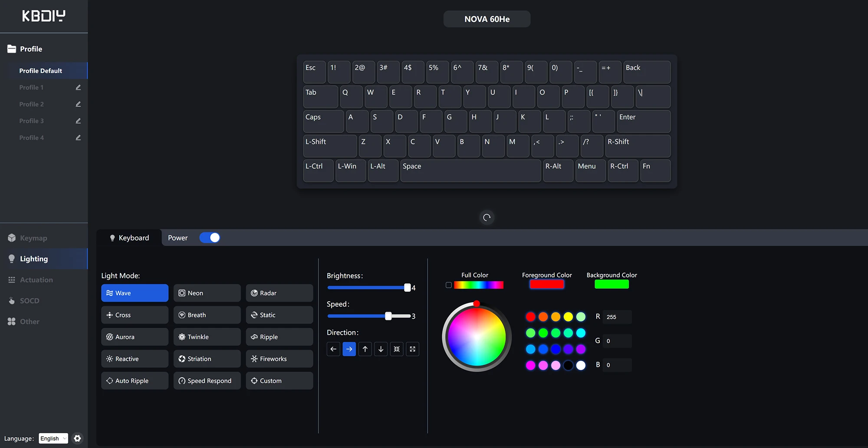Set direction to left arrow

(333, 349)
